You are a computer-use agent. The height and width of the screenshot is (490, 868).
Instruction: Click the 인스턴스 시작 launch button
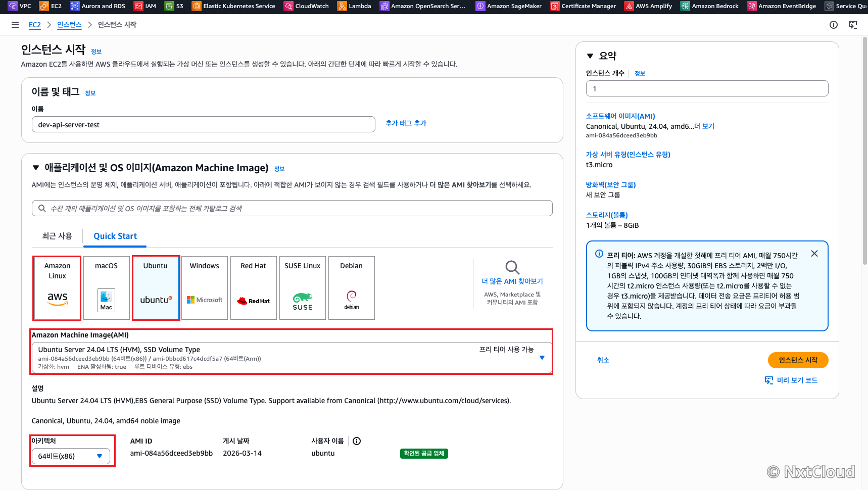pyautogui.click(x=798, y=360)
